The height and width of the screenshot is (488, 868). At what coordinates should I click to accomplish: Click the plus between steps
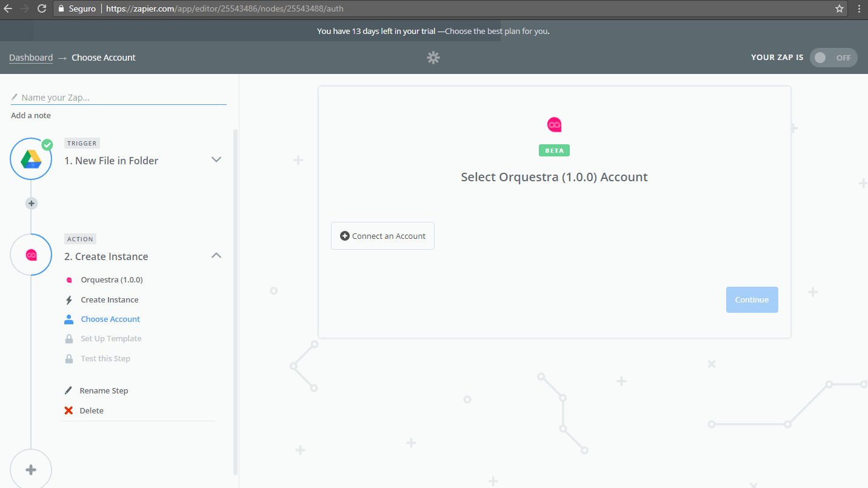coord(32,203)
